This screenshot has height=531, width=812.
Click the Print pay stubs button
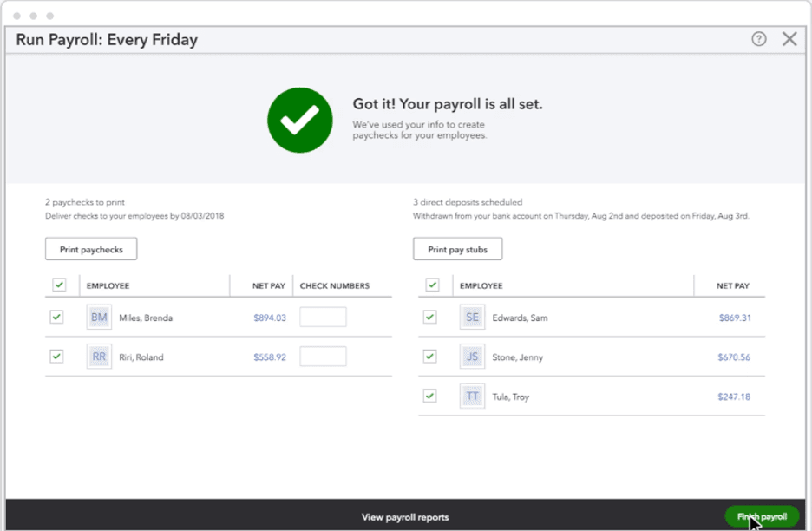[457, 248]
